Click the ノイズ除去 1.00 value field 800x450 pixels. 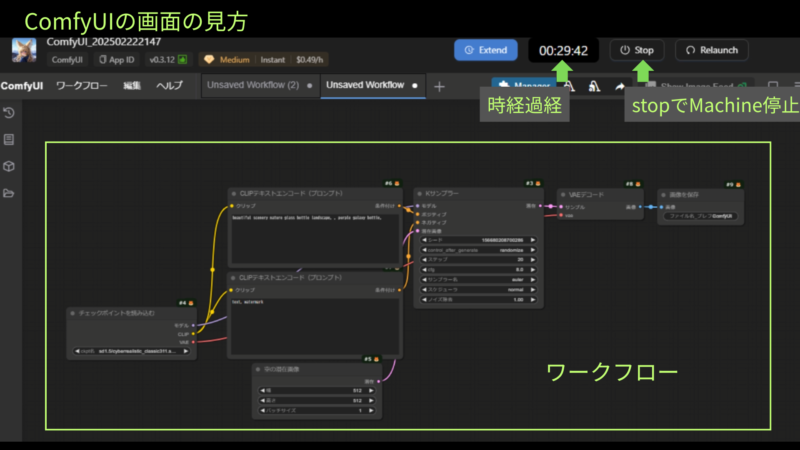click(478, 299)
